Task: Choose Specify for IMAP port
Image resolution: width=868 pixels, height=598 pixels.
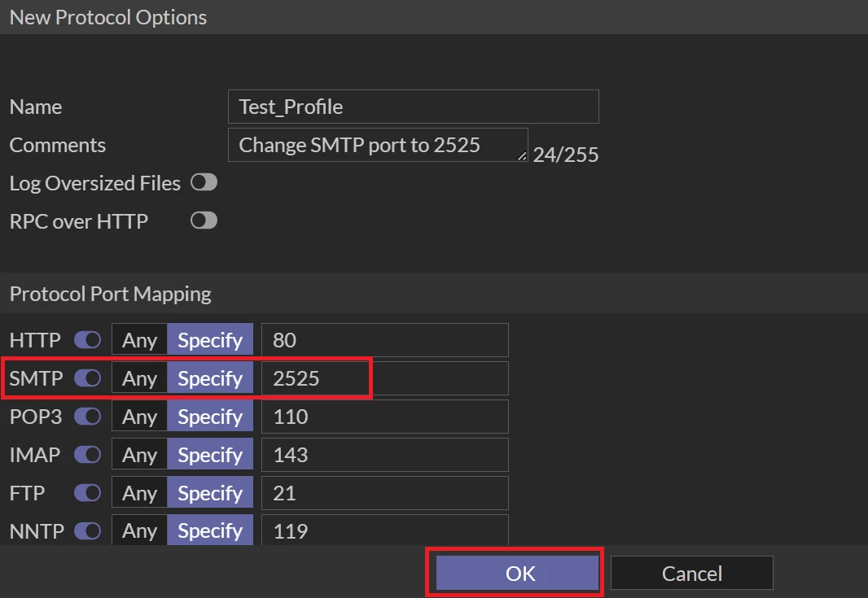Action: (210, 454)
